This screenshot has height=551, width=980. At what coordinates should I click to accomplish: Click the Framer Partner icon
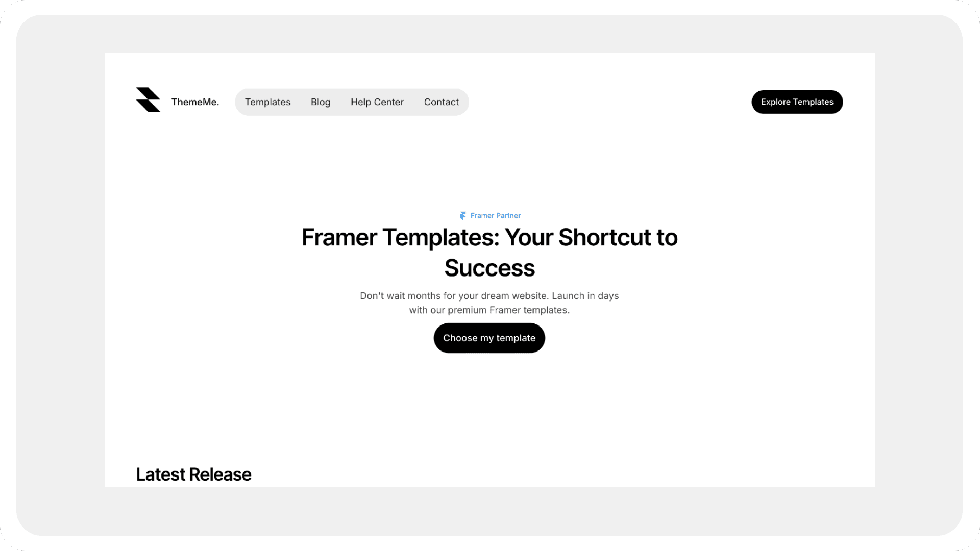pyautogui.click(x=462, y=215)
